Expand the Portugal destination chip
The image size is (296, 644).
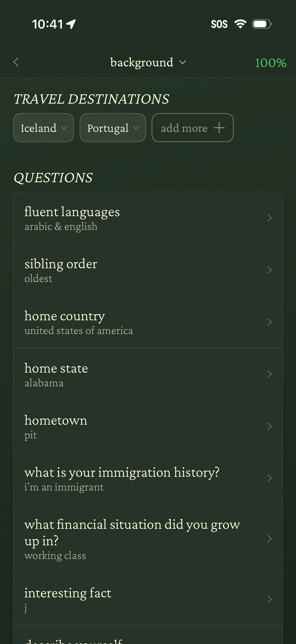(113, 128)
